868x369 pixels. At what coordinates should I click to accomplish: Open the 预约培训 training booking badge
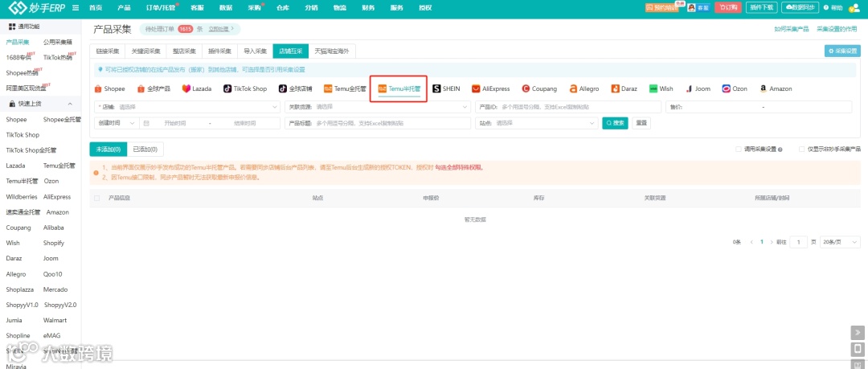point(662,8)
